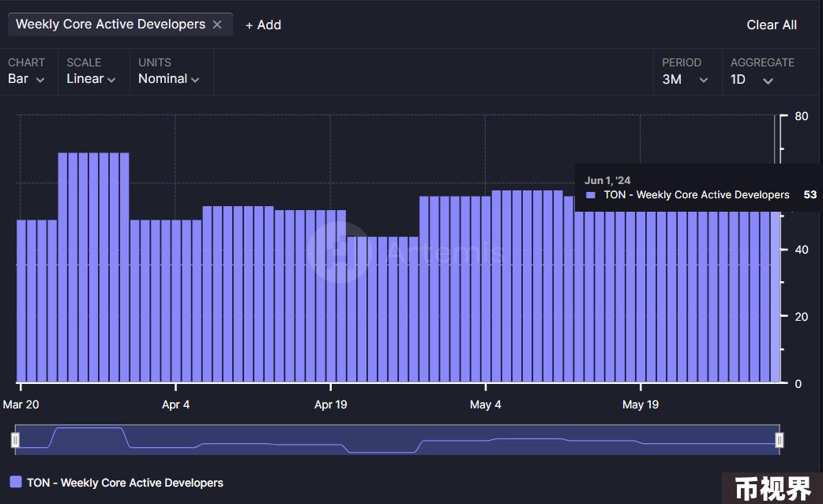
Task: Toggle the TON legend series swatch
Action: (16, 482)
